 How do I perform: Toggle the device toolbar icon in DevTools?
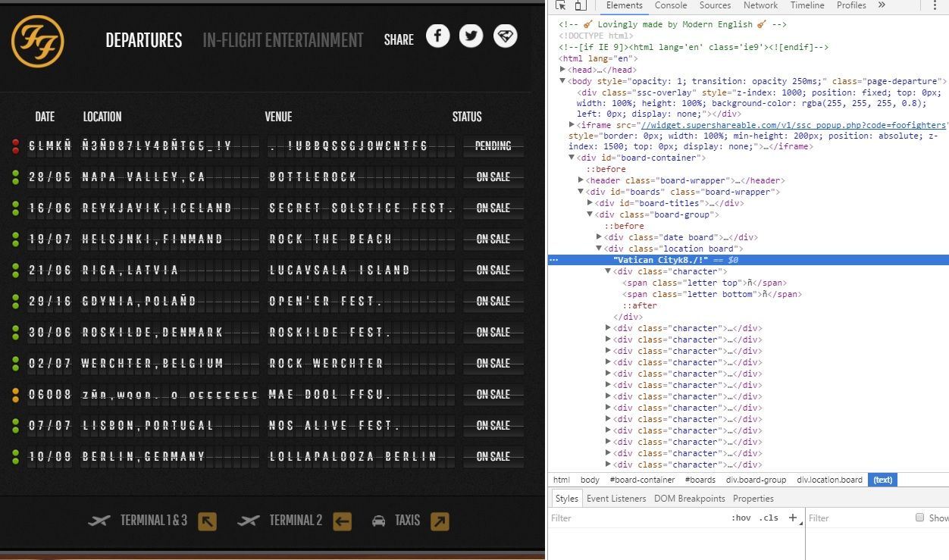click(x=580, y=5)
